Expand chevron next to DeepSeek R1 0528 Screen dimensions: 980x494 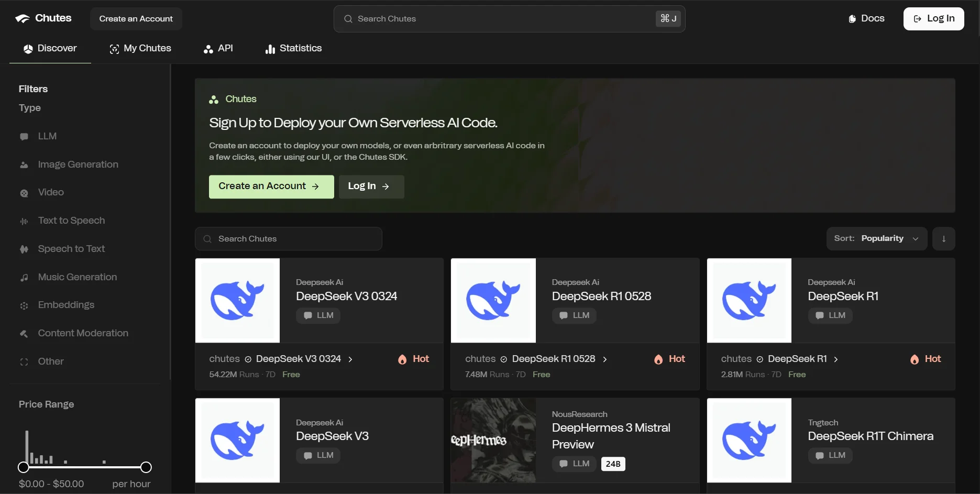click(x=605, y=359)
